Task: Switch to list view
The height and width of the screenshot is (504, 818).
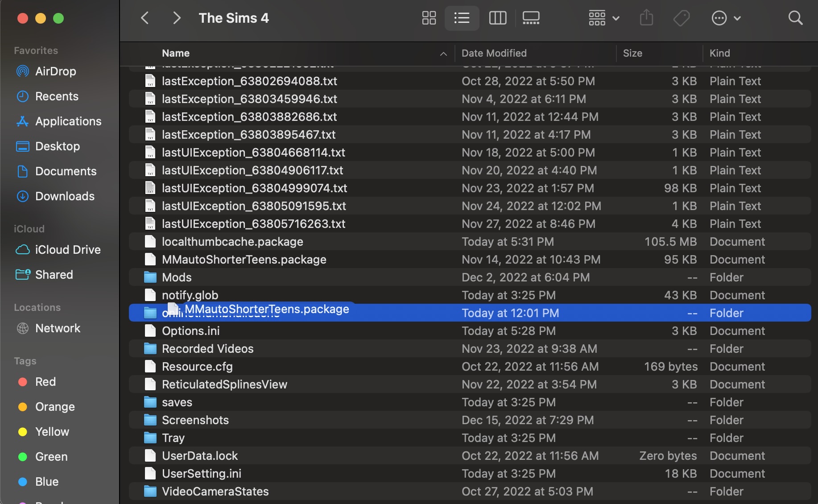Action: coord(462,18)
